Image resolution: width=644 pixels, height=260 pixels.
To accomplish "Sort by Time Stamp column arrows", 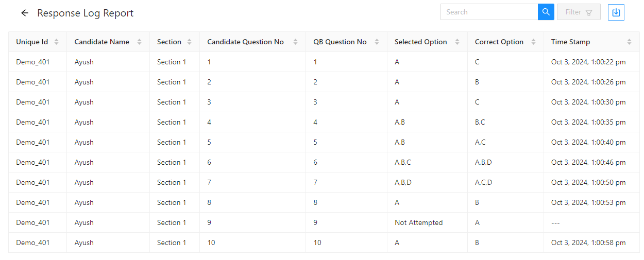I will (630, 42).
